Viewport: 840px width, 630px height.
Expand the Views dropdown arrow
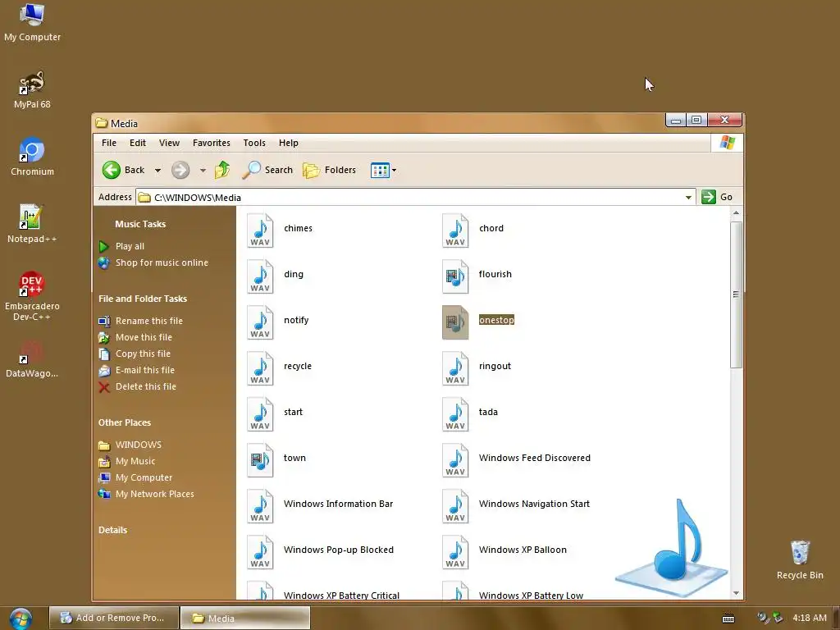395,171
